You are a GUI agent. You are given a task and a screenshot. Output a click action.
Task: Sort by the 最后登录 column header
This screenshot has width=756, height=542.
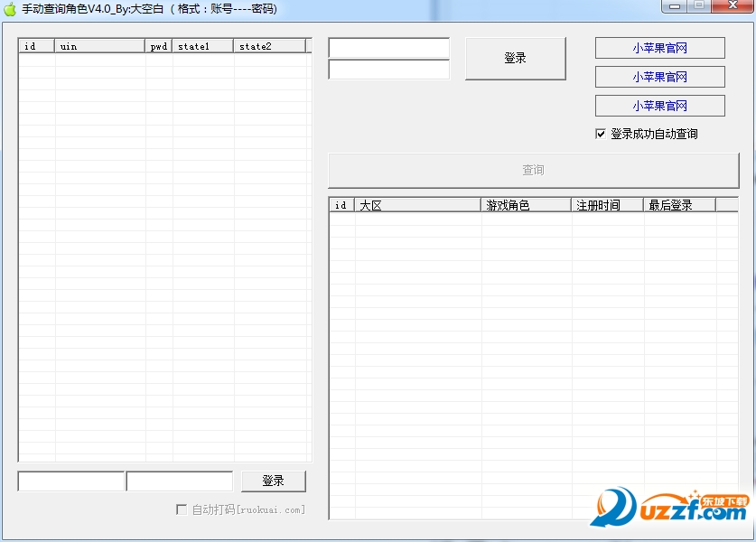tap(679, 205)
